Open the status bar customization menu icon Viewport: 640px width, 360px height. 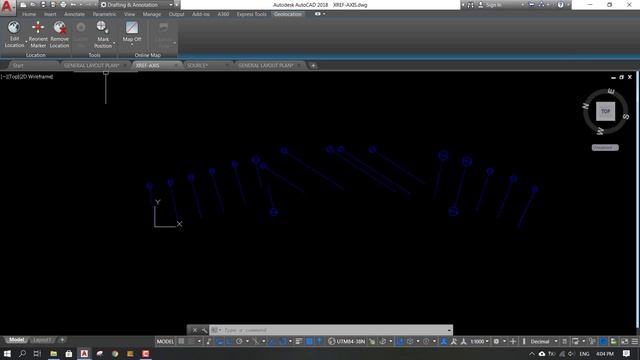tap(635, 341)
